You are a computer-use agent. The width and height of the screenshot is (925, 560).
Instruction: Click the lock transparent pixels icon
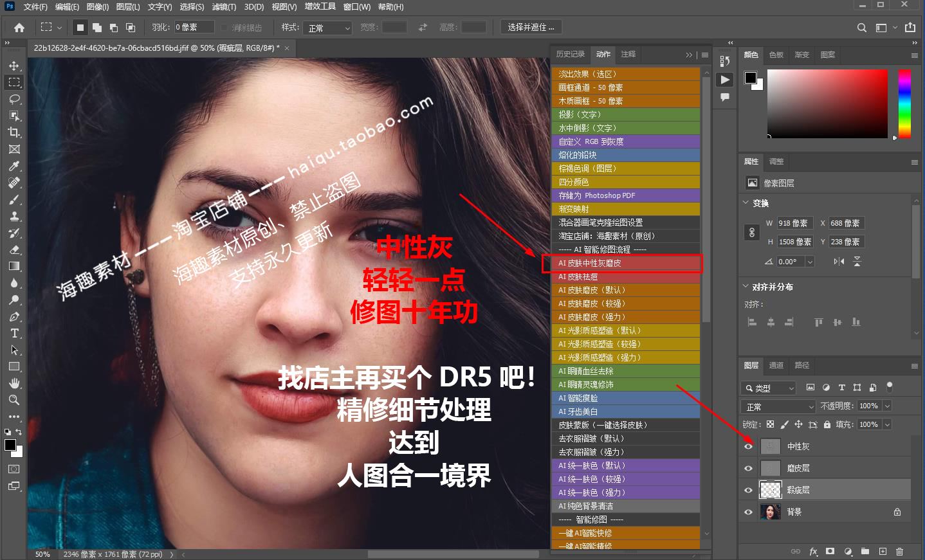pos(770,424)
